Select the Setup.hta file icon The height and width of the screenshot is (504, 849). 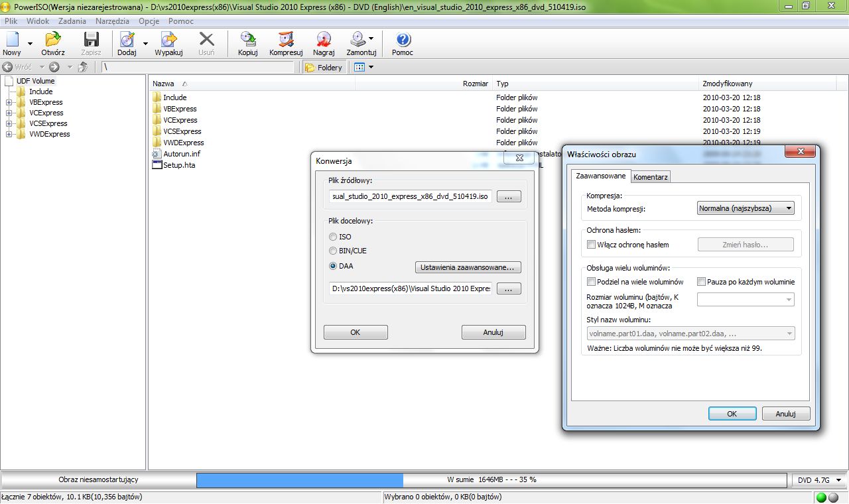(x=157, y=165)
